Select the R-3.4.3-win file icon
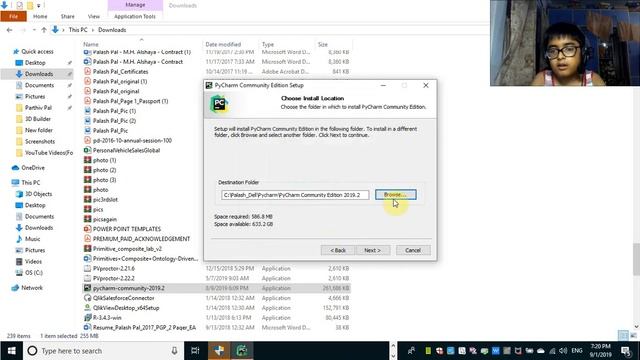Screen dimensions: 640x360 (87, 317)
